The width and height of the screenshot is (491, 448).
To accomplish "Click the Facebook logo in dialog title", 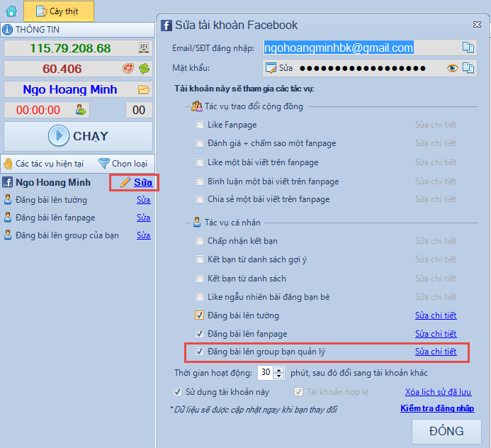I will click(x=167, y=26).
